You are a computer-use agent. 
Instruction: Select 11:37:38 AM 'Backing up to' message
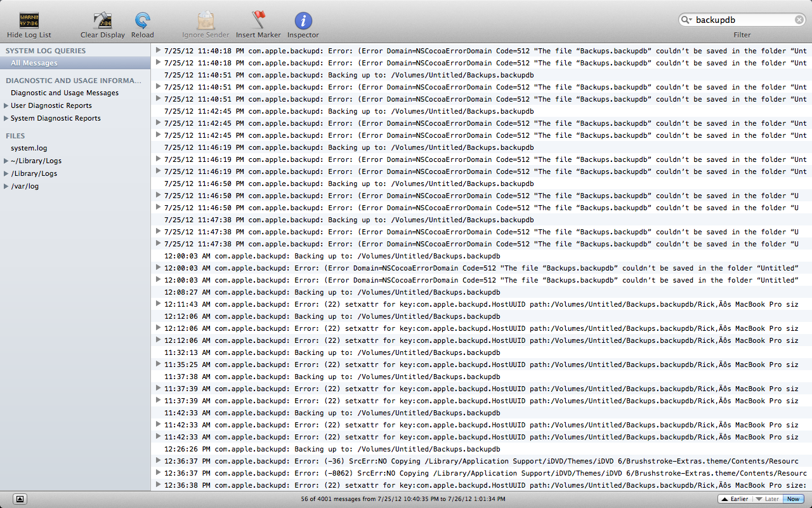tap(481, 377)
